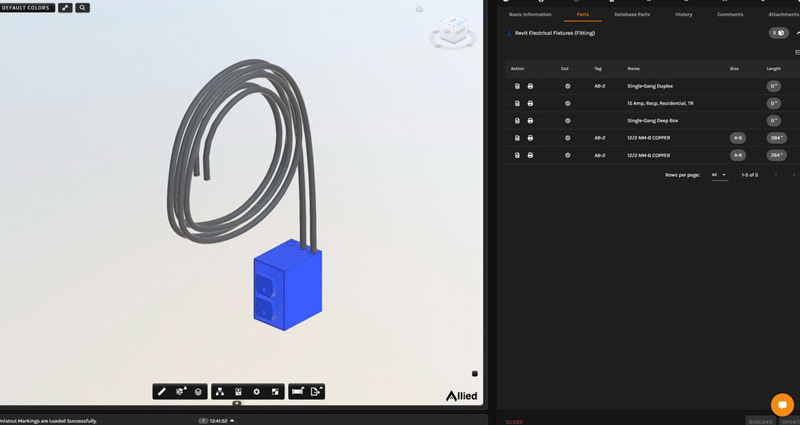Click the 384" length chip
800x425 pixels.
click(x=776, y=138)
